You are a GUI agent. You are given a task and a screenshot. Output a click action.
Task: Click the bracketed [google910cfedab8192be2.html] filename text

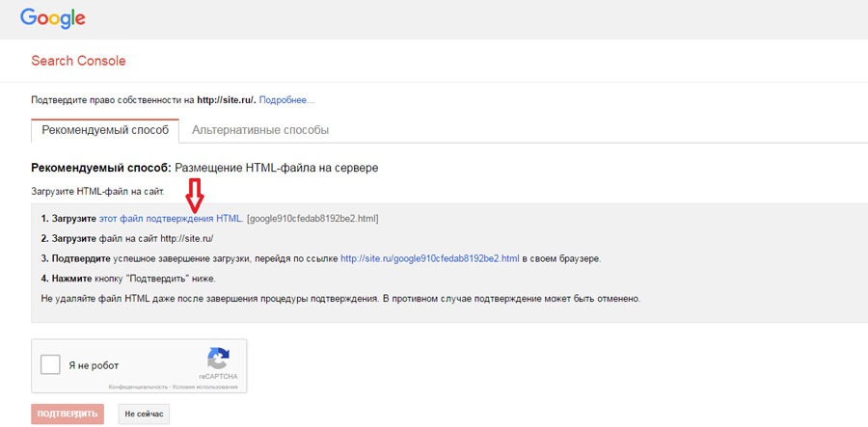point(312,219)
